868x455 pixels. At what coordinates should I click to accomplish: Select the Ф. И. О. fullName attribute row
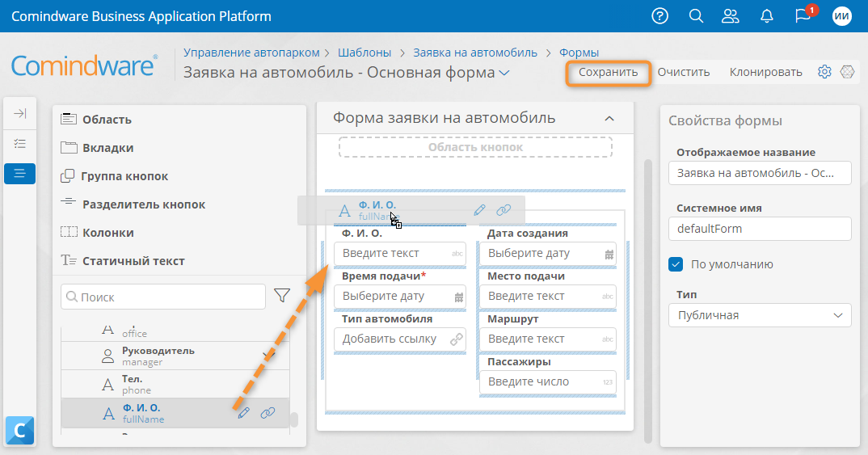click(175, 413)
